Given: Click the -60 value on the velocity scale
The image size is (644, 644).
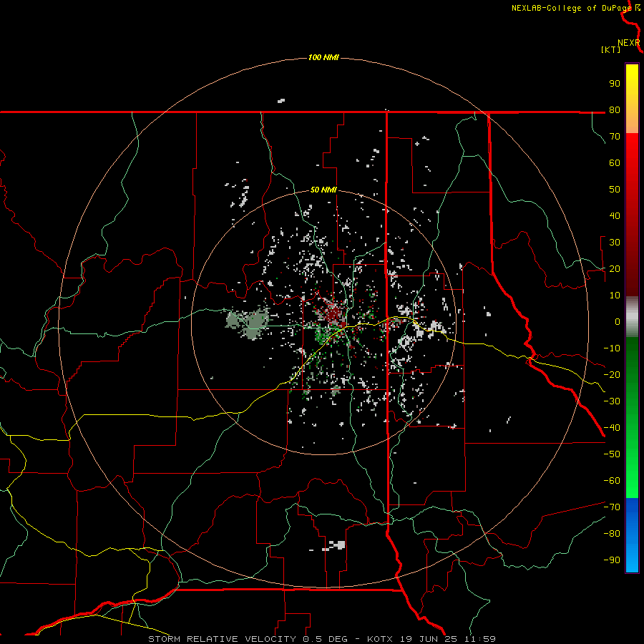Looking at the screenshot, I should 612,481.
